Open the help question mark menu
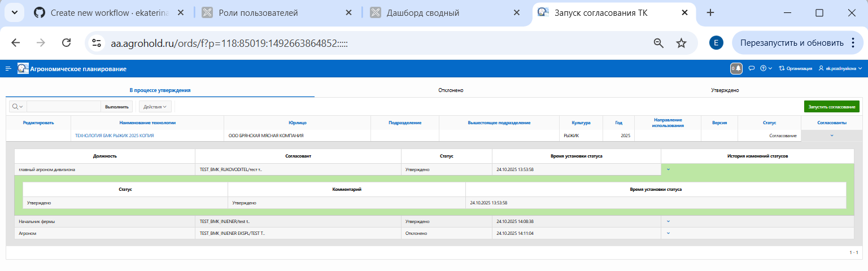 pyautogui.click(x=766, y=69)
